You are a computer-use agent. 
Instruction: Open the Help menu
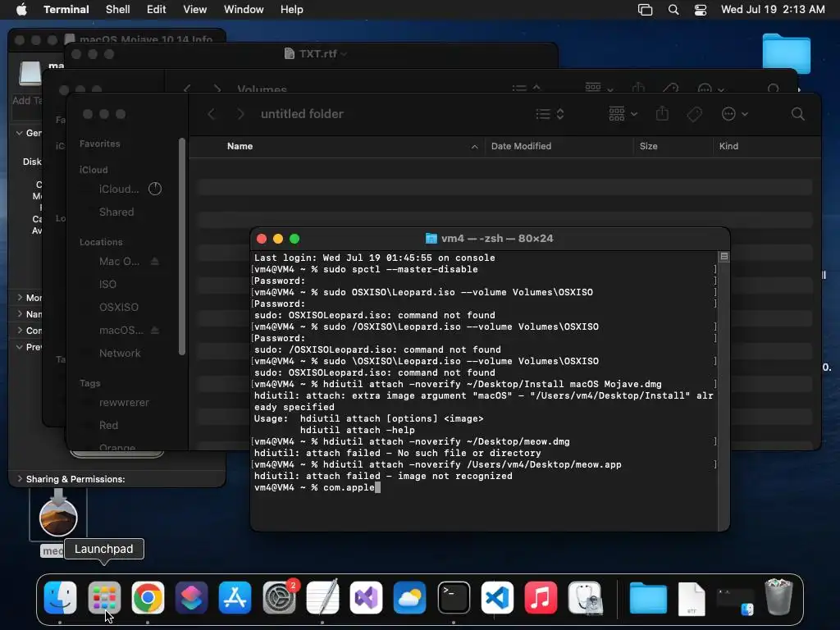[292, 10]
